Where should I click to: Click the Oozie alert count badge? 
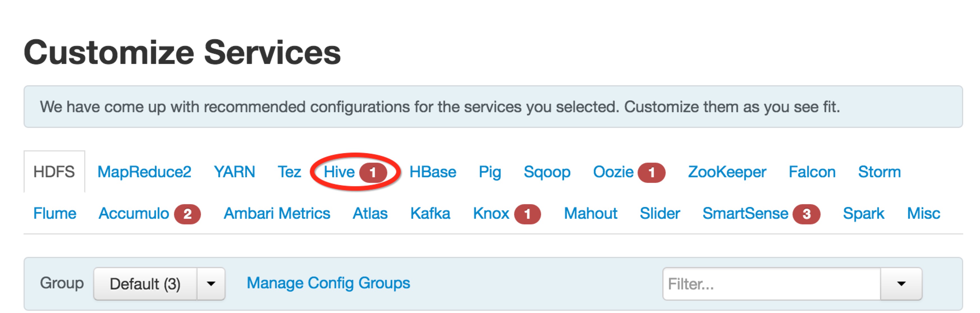[x=651, y=173]
